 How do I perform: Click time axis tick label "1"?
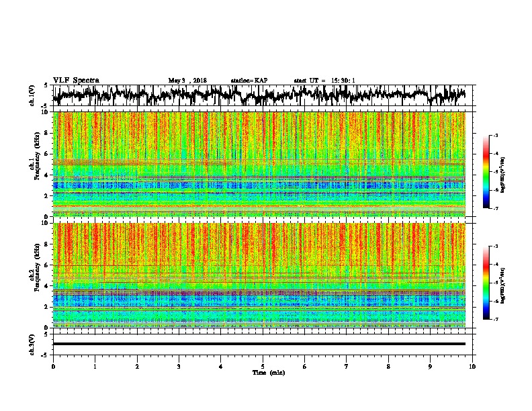pyautogui.click(x=95, y=367)
